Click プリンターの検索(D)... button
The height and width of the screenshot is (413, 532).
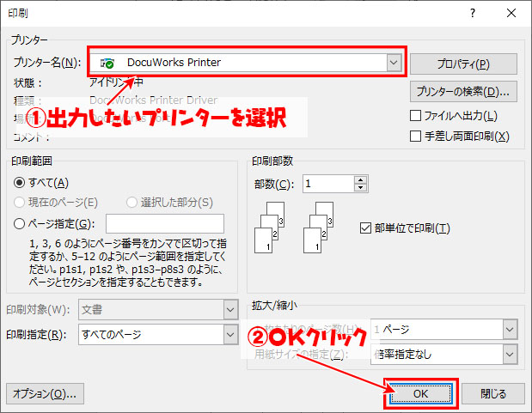click(463, 91)
